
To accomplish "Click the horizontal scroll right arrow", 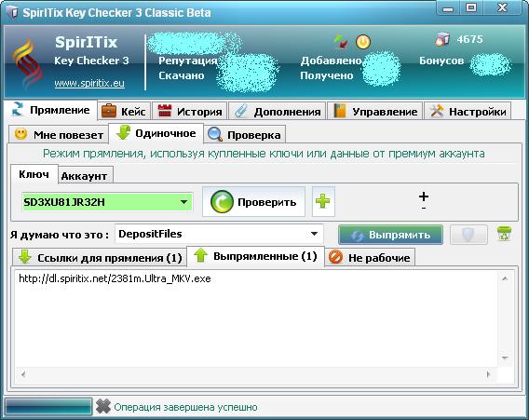I will pos(488,374).
